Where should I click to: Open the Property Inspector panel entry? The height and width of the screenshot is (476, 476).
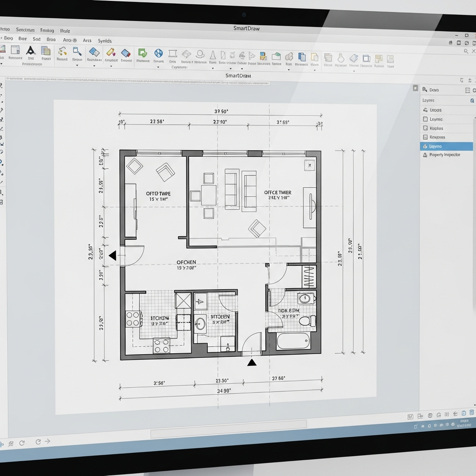point(444,155)
